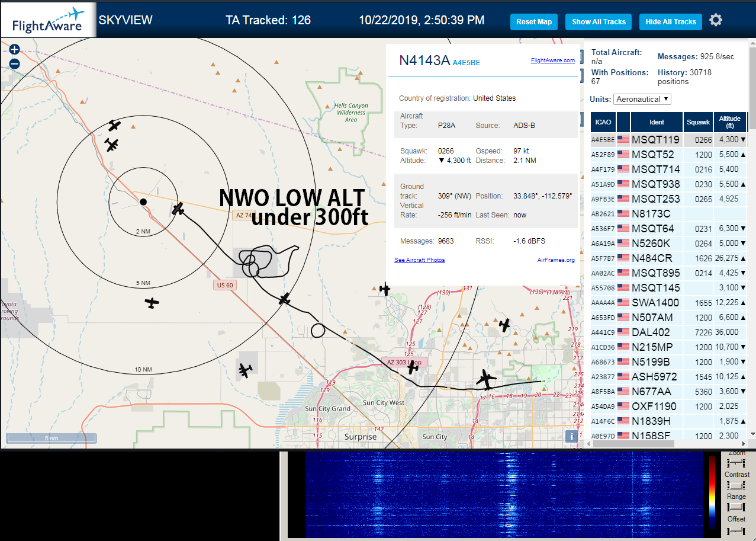Select the MSQT714 aircraft row

tap(669, 169)
